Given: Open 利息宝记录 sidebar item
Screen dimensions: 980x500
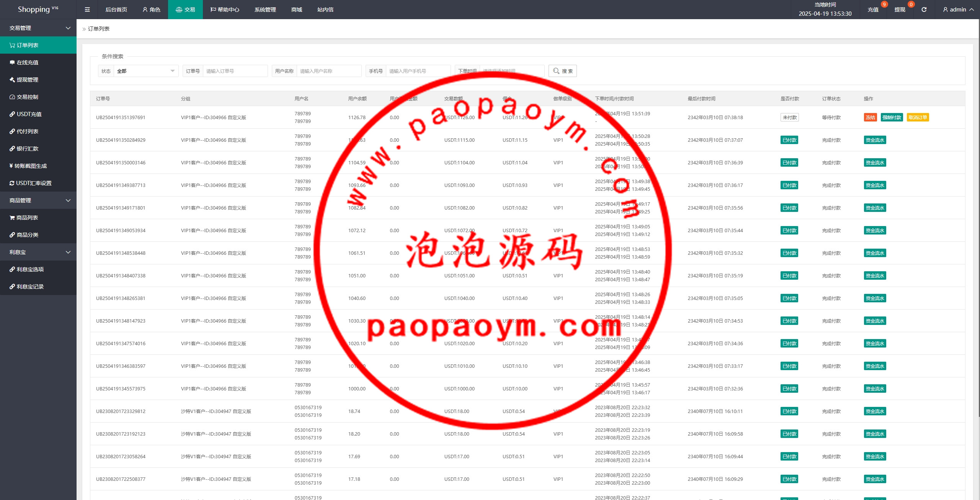Looking at the screenshot, I should point(38,287).
